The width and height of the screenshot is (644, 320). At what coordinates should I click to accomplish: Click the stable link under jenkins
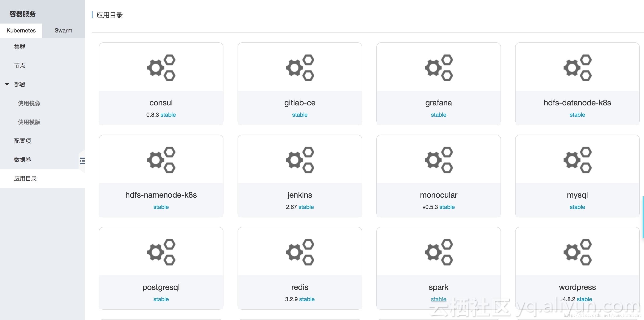pos(306,207)
